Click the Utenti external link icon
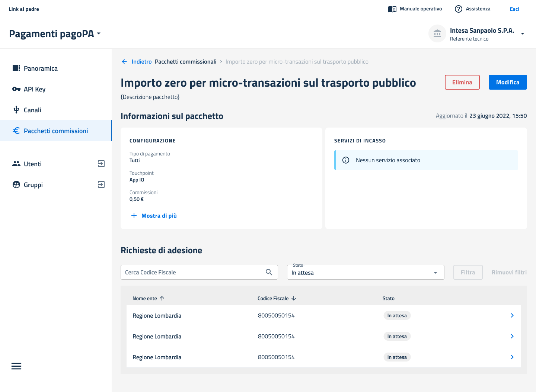The image size is (536, 392). pyautogui.click(x=101, y=164)
